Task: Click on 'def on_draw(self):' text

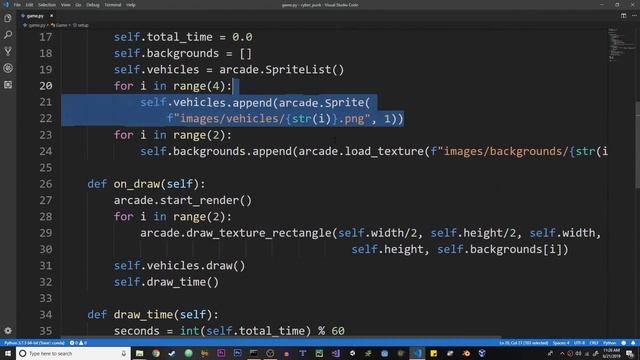Action: [146, 184]
